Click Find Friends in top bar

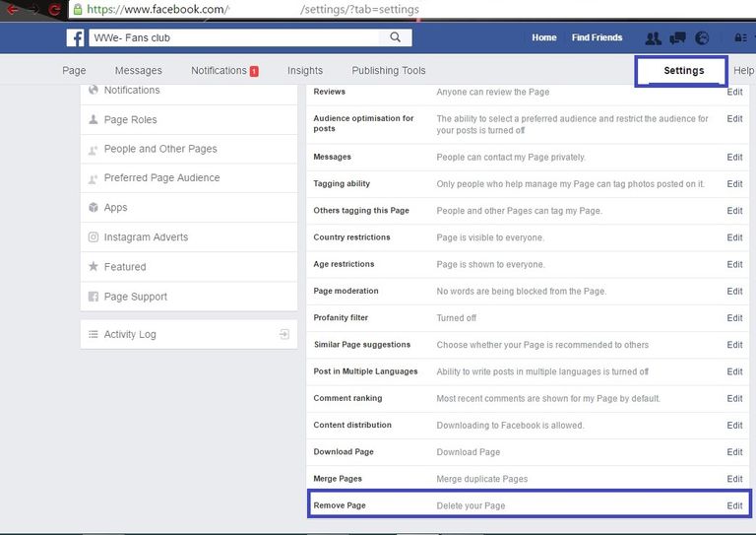pyautogui.click(x=597, y=38)
